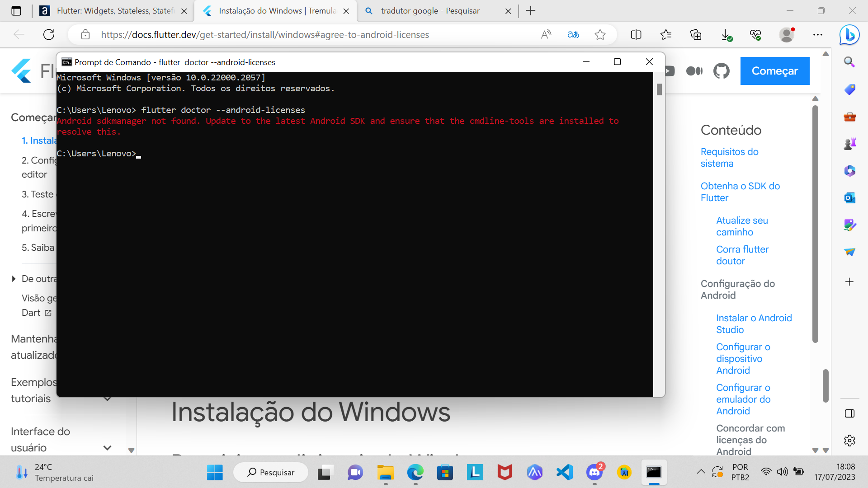Open Configurar o dispositivo Android link

pos(743,359)
